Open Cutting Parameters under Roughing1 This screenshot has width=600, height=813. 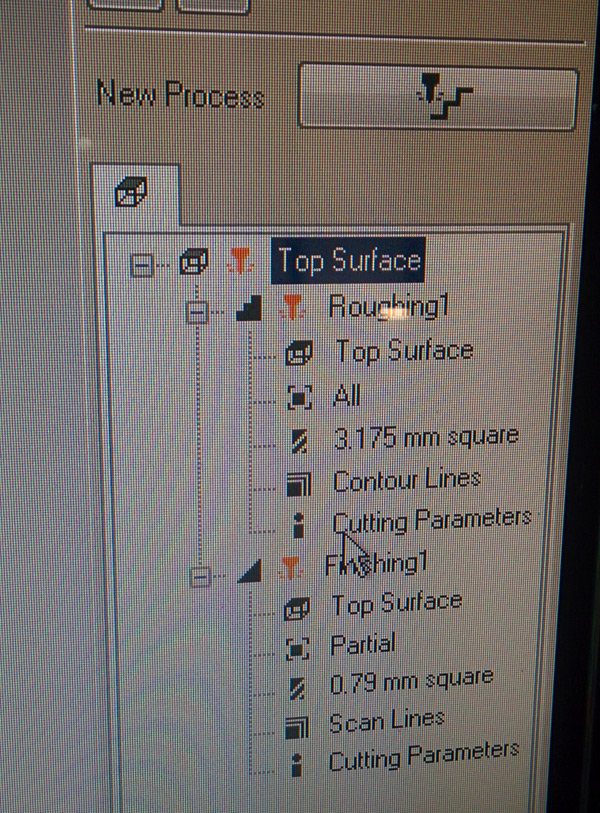pos(431,520)
